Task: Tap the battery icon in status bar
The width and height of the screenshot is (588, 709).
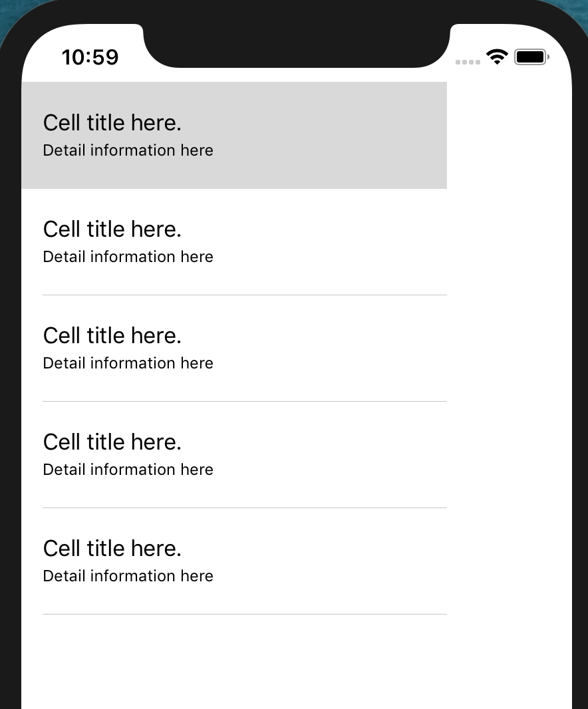Action: pyautogui.click(x=531, y=57)
